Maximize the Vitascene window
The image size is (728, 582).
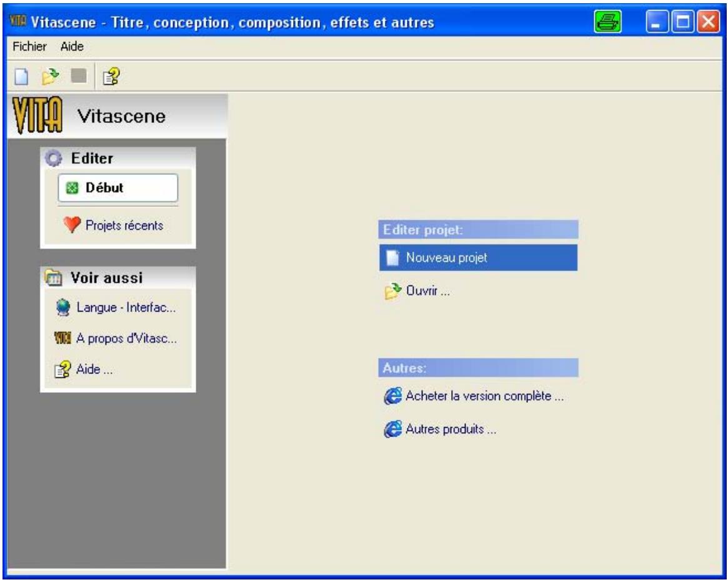(x=682, y=22)
